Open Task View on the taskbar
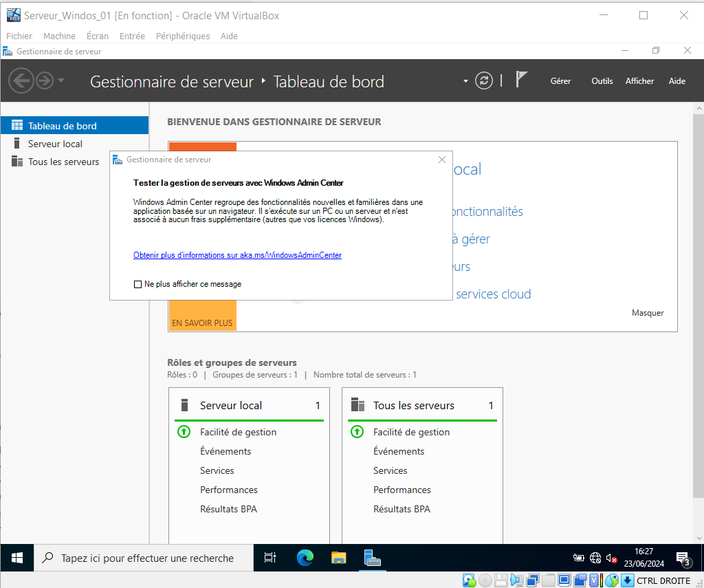The width and height of the screenshot is (704, 588). [x=270, y=558]
